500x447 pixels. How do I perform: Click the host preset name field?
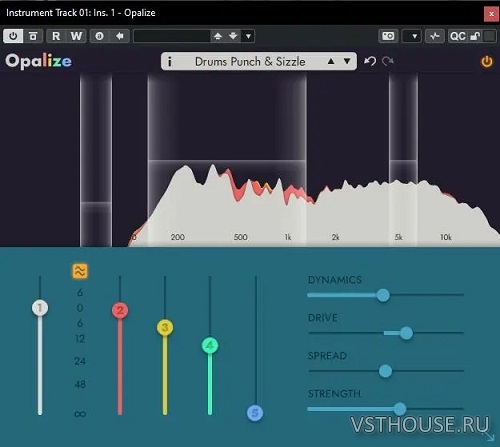pos(172,36)
